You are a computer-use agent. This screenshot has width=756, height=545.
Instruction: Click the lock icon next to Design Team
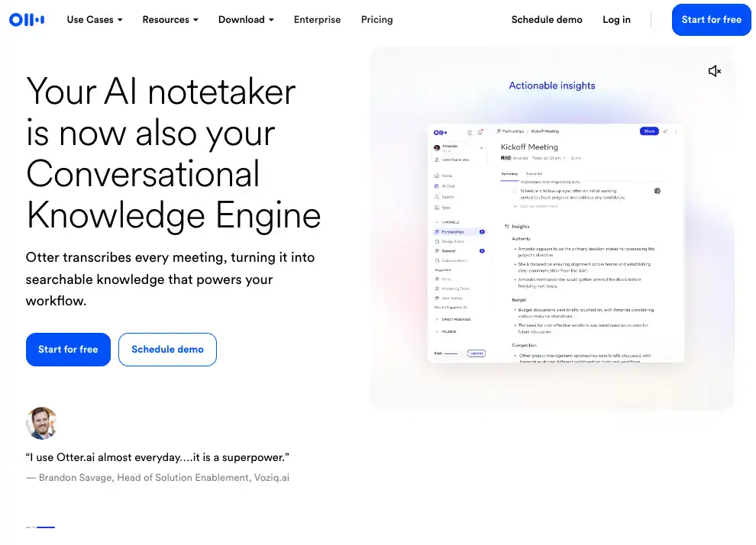click(438, 241)
